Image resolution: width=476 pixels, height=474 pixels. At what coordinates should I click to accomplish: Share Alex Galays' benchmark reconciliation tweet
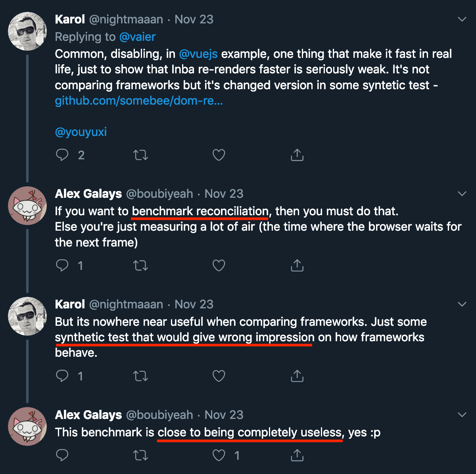(x=297, y=265)
